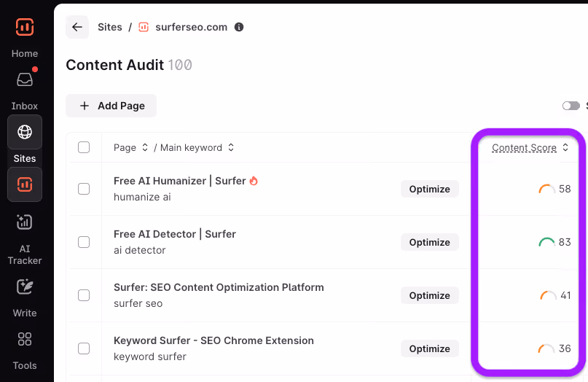This screenshot has height=382, width=588.
Task: Sort by the Page column arrows
Action: pos(145,147)
